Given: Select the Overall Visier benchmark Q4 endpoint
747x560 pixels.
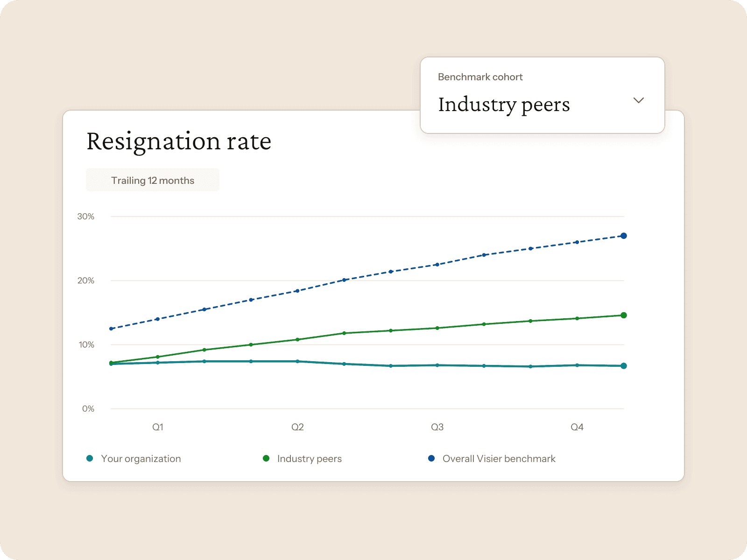Looking at the screenshot, I should pyautogui.click(x=623, y=236).
